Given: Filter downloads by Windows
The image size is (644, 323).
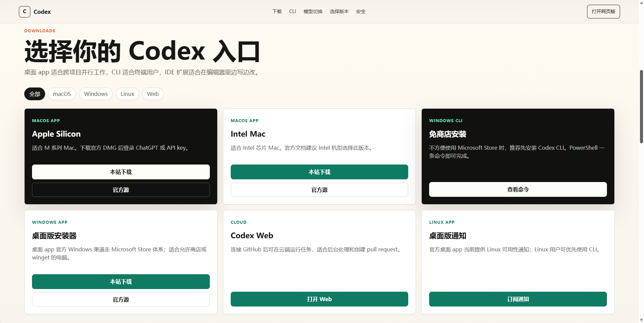Looking at the screenshot, I should pyautogui.click(x=96, y=94).
